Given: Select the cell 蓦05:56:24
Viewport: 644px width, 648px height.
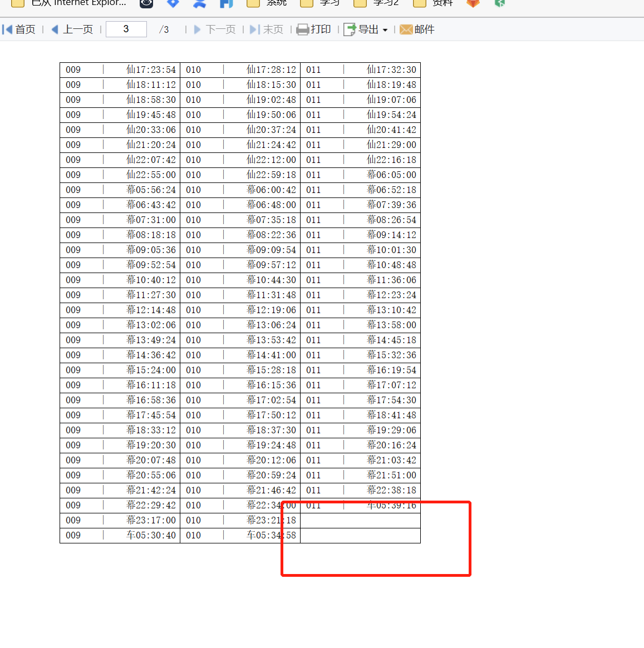Looking at the screenshot, I should coord(151,190).
